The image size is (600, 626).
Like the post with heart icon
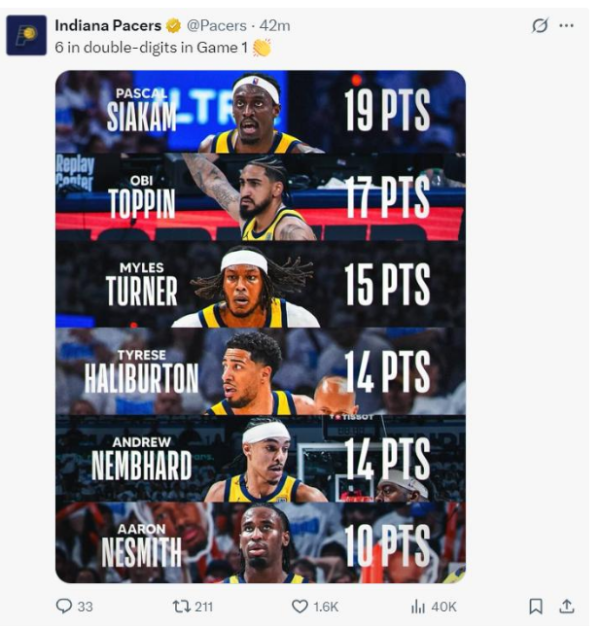300,606
